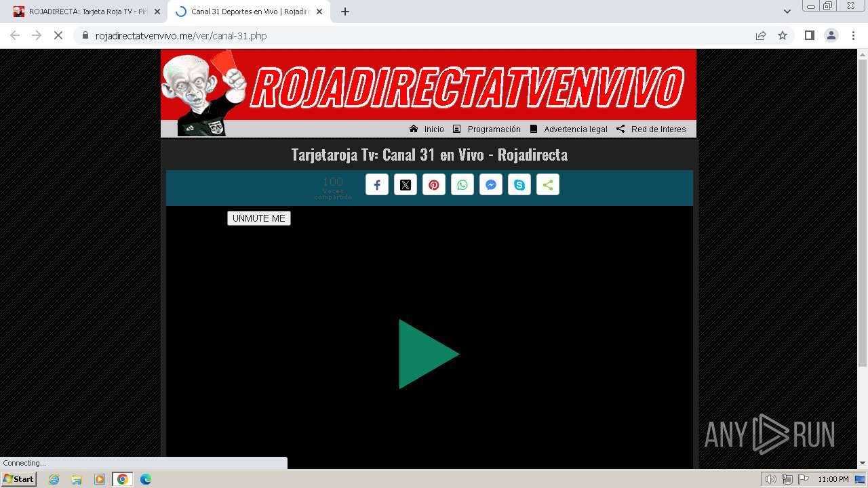Share the page on Pinterest
Screen dimensions: 868x488
point(434,185)
